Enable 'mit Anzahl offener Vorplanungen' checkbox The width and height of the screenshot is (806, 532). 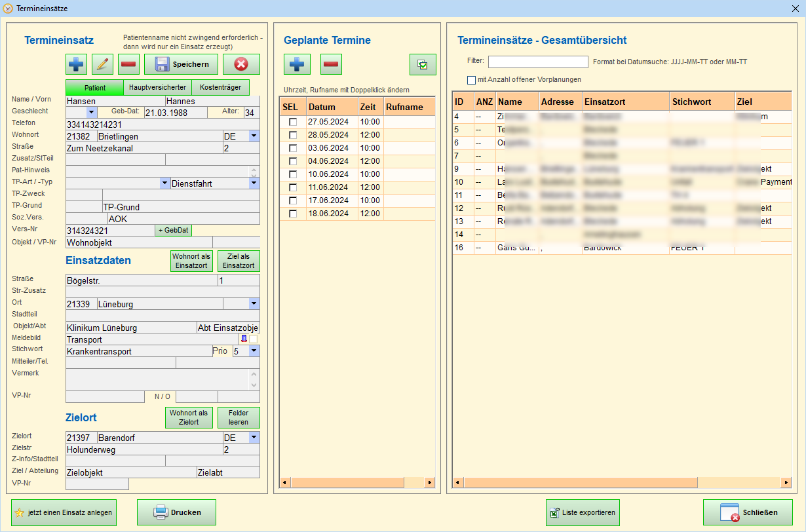point(471,80)
